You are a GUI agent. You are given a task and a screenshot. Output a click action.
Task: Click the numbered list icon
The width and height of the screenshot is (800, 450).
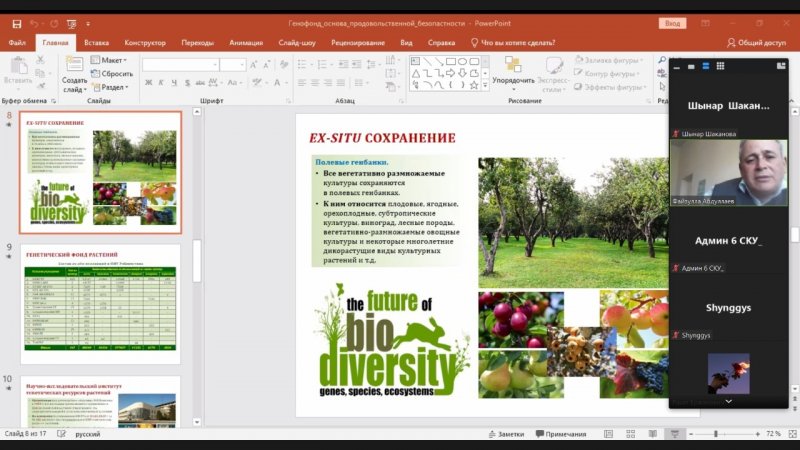tap(323, 64)
